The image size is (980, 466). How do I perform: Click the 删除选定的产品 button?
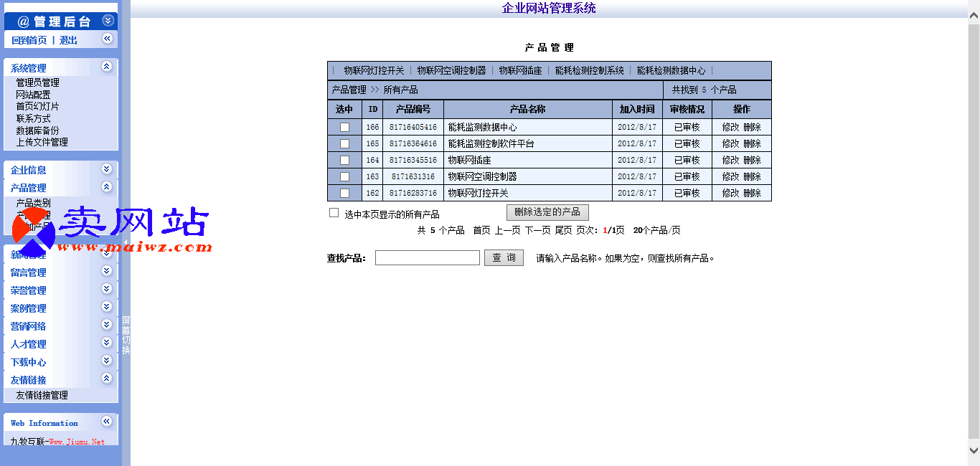547,212
